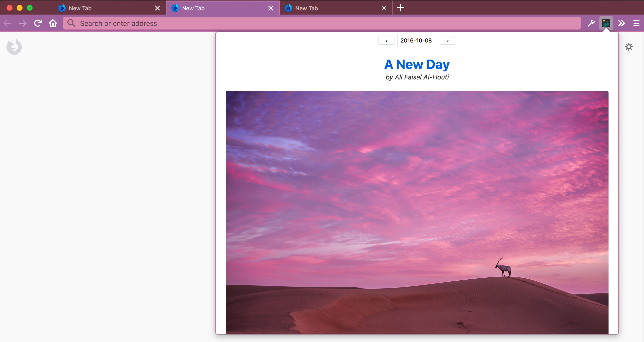
Task: Click the browser Forward arrow button
Action: (x=23, y=23)
